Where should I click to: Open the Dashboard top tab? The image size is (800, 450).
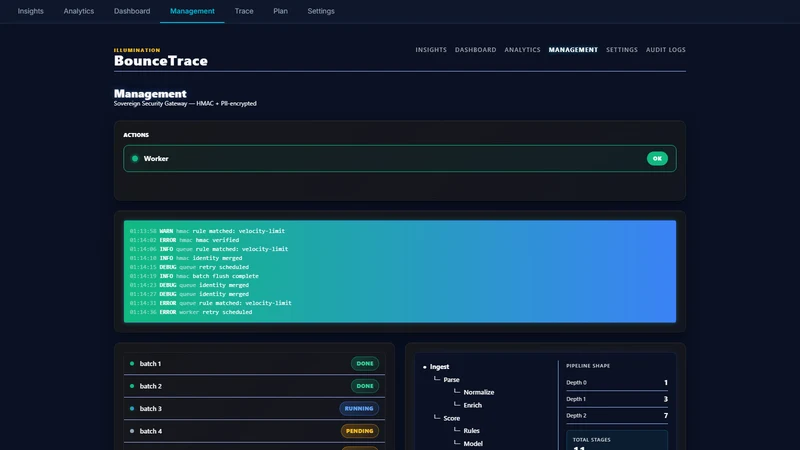tap(132, 11)
